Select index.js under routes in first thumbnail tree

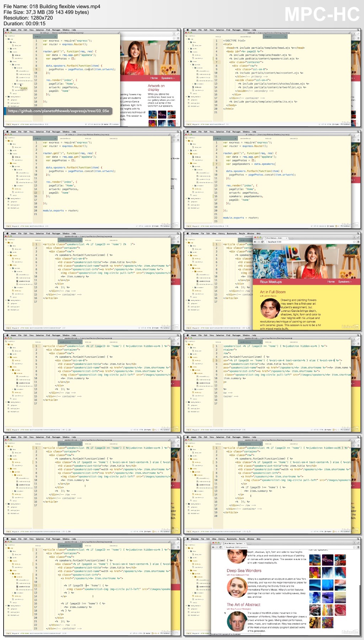pyautogui.click(x=17, y=55)
